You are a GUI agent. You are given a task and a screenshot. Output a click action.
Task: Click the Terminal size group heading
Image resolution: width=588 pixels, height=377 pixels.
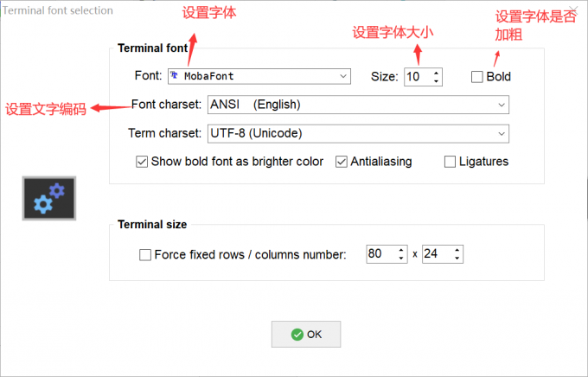[x=152, y=224]
